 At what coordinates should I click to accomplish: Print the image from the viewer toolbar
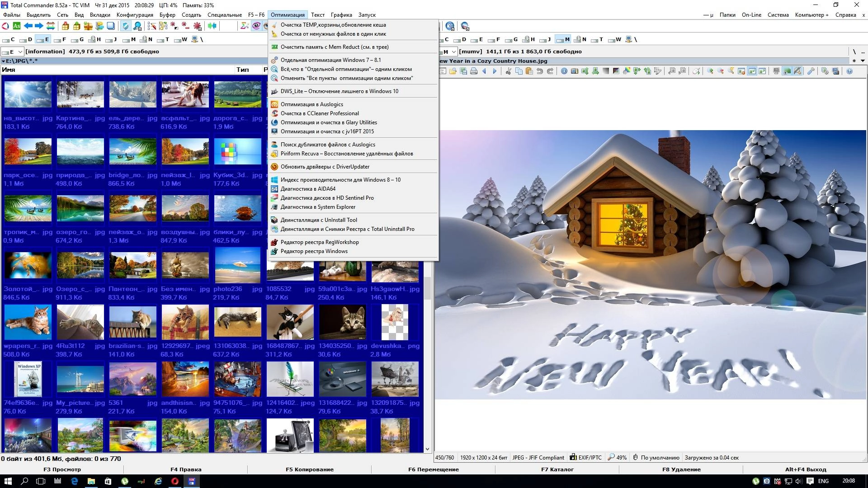click(473, 71)
